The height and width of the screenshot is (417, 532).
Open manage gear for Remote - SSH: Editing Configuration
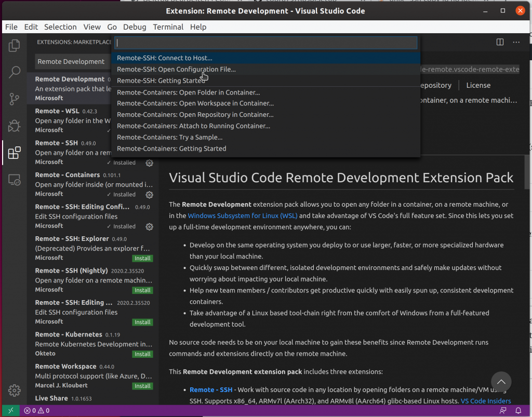pyautogui.click(x=149, y=227)
